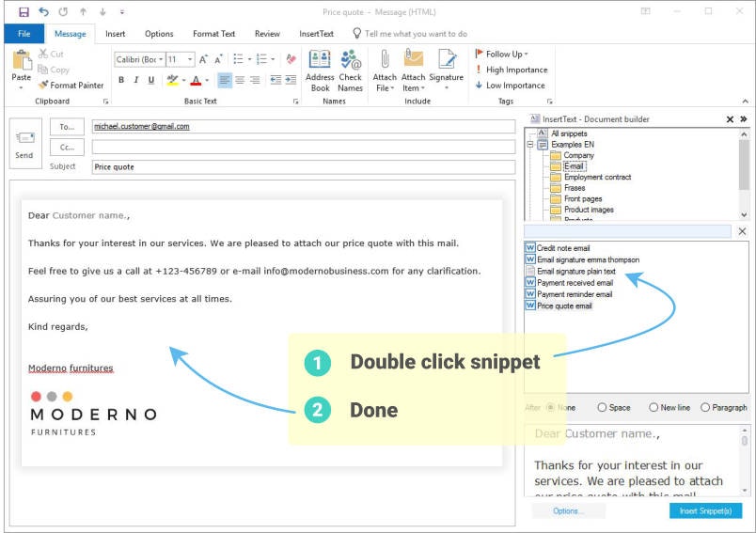The width and height of the screenshot is (756, 533).
Task: Cut the selected text
Action: click(51, 54)
